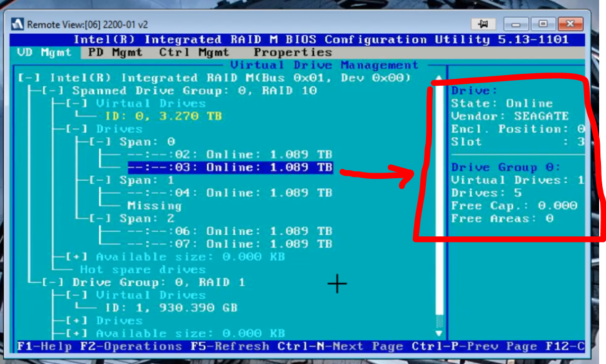Collapse the Span: 0 node
Screen dimensions: 606x364
click(x=100, y=142)
